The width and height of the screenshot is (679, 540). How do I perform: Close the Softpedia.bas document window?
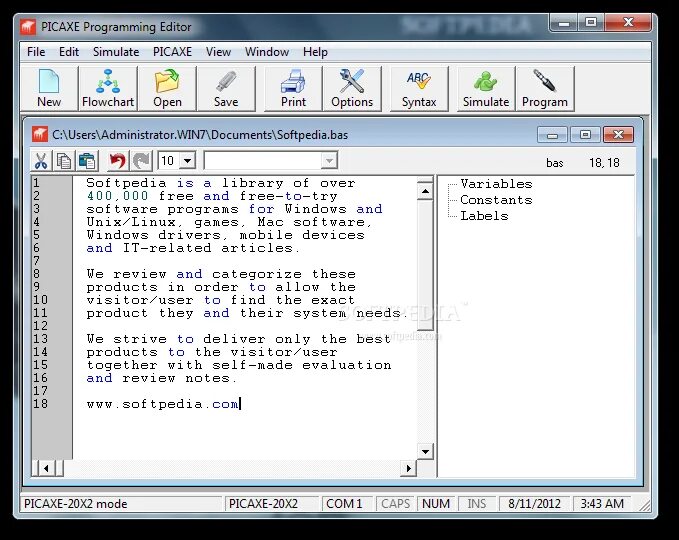(x=618, y=135)
